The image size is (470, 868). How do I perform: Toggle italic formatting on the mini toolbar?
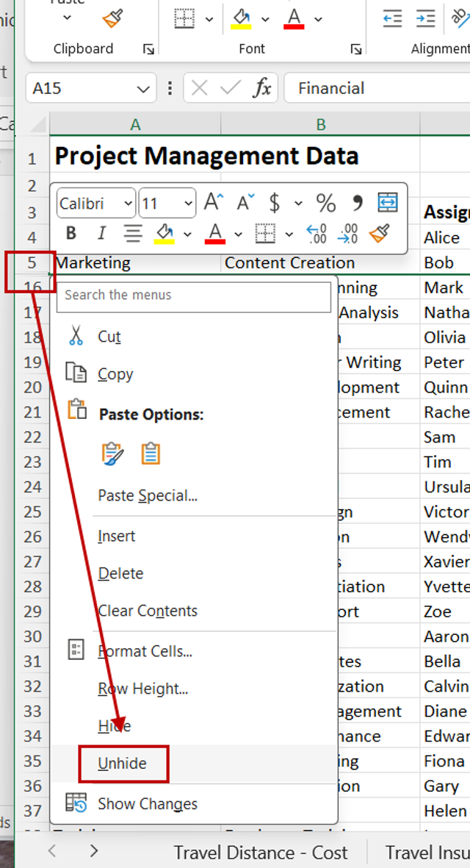101,233
